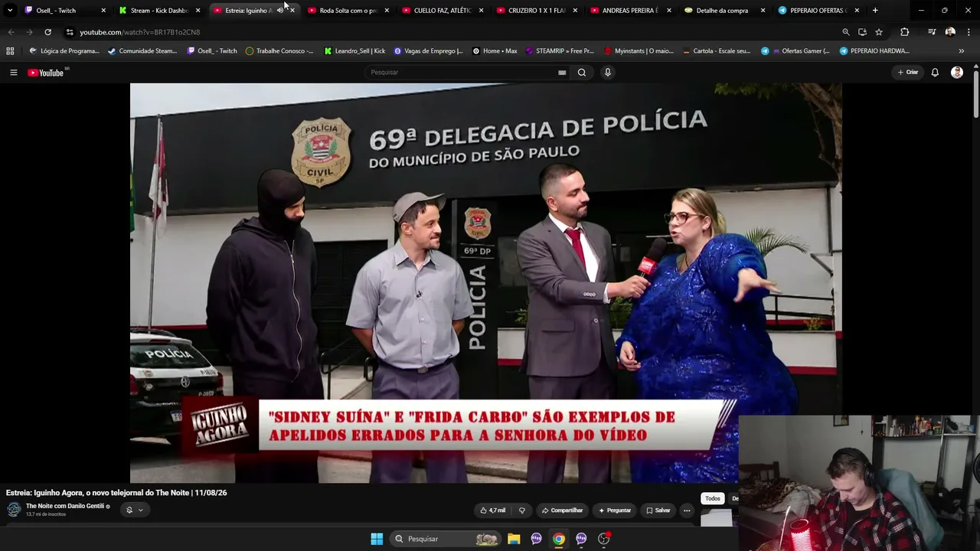Mute the tab via its speaker icon
This screenshot has height=551, width=980.
pos(279,11)
